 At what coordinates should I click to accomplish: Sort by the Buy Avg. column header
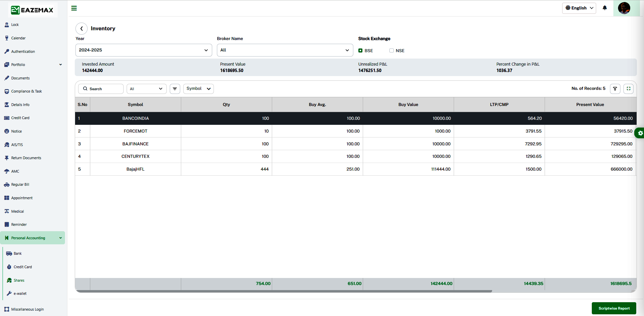[317, 105]
